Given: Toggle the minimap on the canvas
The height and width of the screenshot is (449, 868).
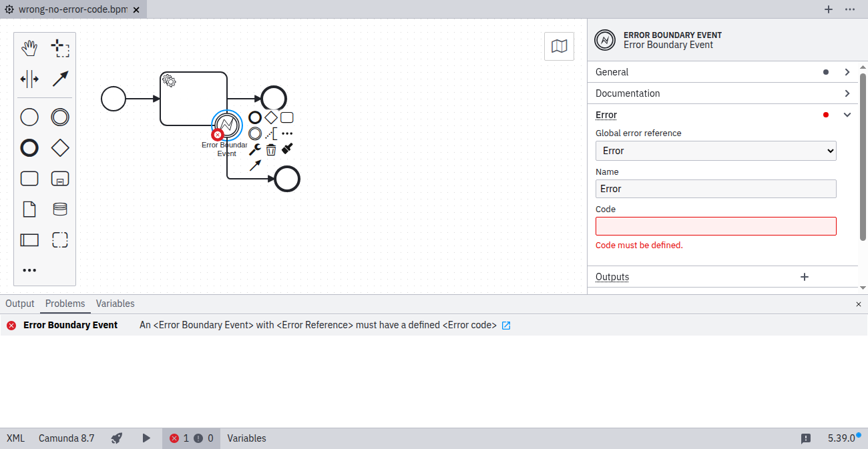Looking at the screenshot, I should (x=559, y=47).
